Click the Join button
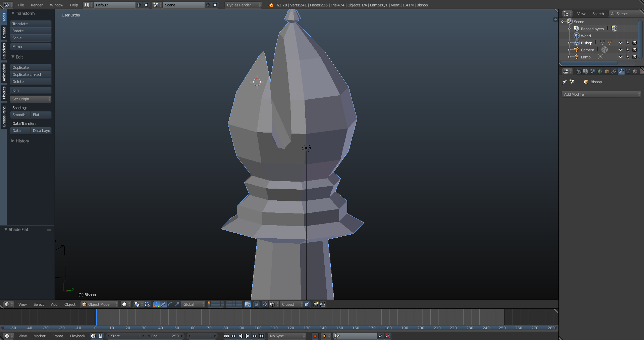 coord(31,90)
